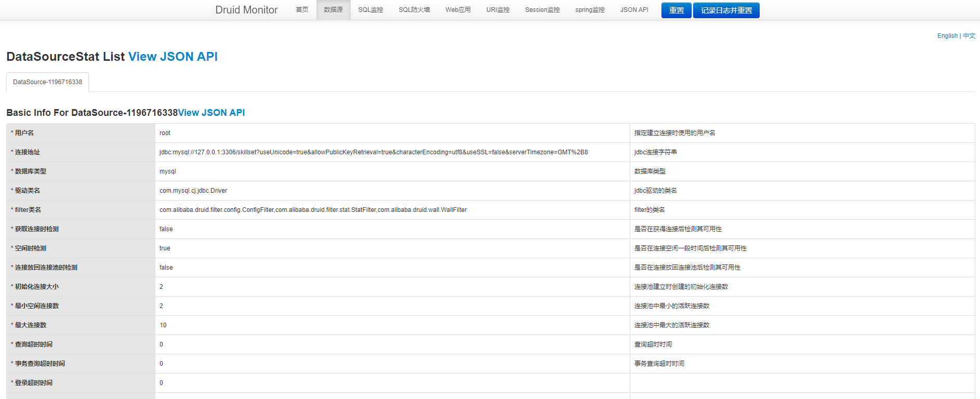Open the JSON API menu item

[634, 10]
